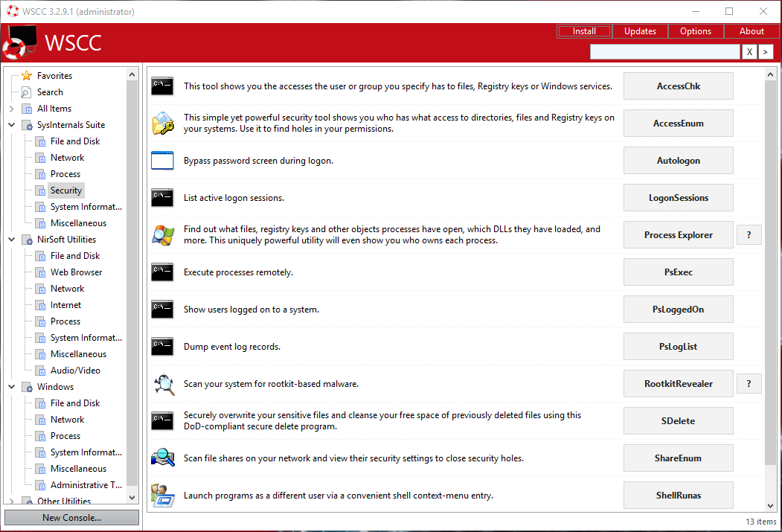
Task: Launch SDelete
Action: [x=679, y=421]
